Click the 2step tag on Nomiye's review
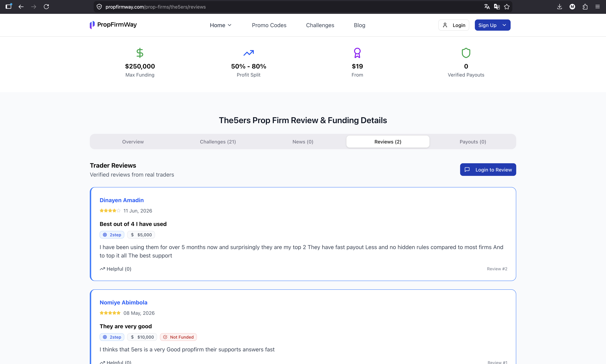Screen dimensions: 606x364 pos(112,337)
